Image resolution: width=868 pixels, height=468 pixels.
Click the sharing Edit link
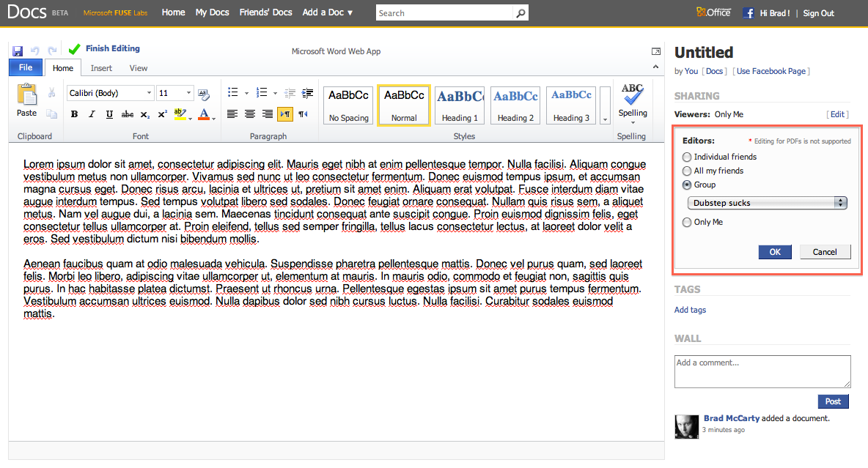click(837, 114)
